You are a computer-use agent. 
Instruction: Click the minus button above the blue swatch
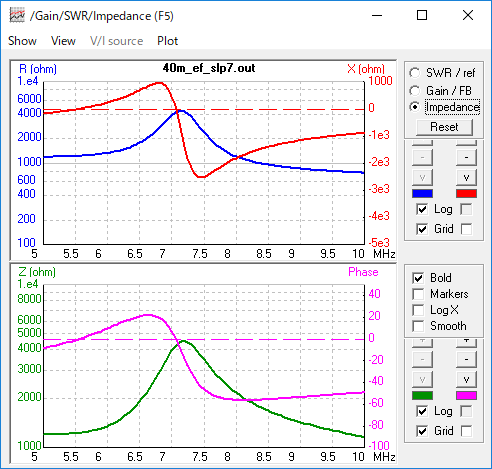coord(422,157)
